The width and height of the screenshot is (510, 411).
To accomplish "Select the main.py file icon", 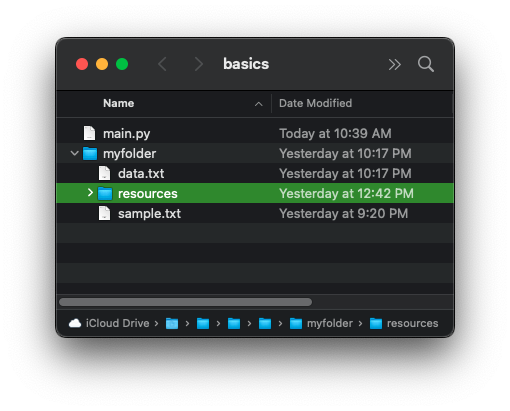I will pos(89,133).
